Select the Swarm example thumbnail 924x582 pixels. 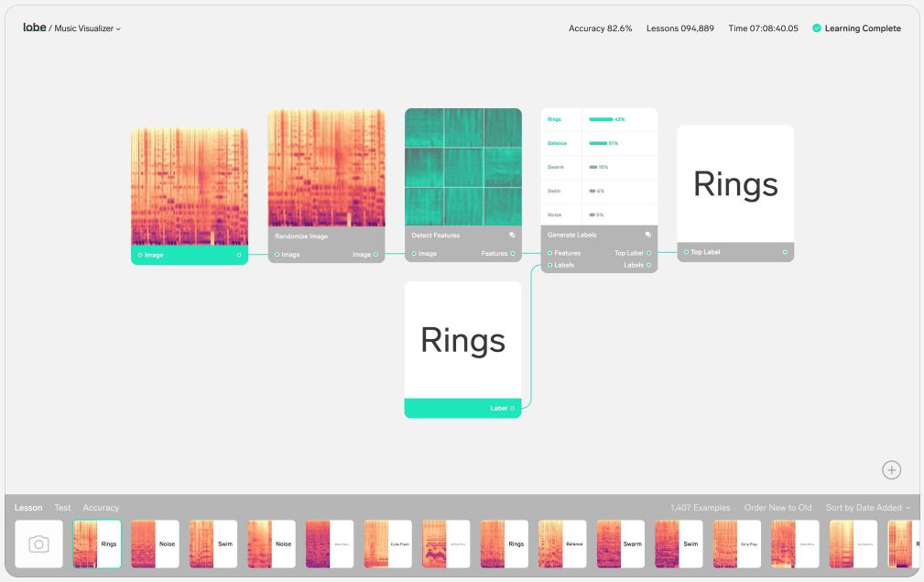(621, 544)
